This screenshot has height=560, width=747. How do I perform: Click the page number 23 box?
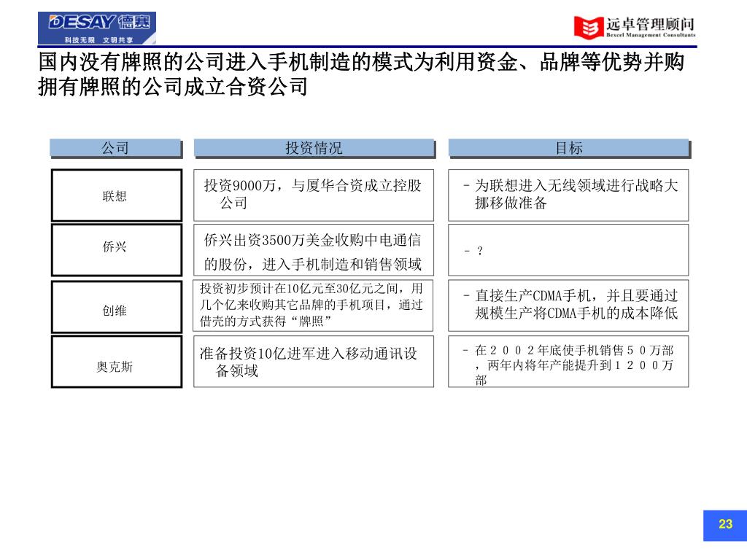tap(725, 525)
